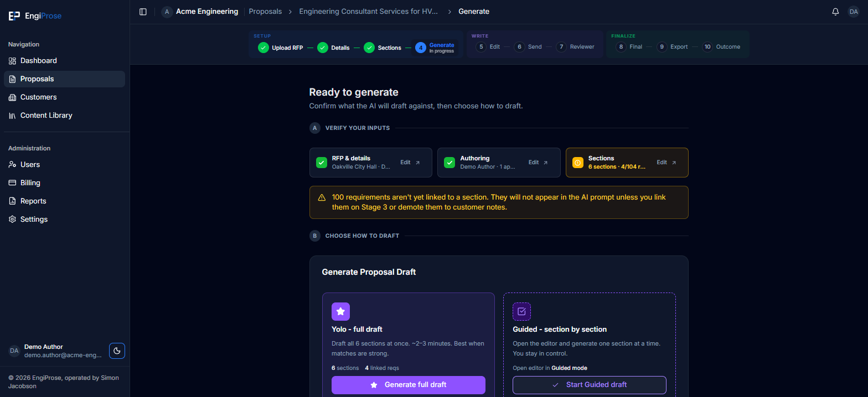Click 'Ready to generate' heading
This screenshot has height=397, width=868.
tap(354, 92)
